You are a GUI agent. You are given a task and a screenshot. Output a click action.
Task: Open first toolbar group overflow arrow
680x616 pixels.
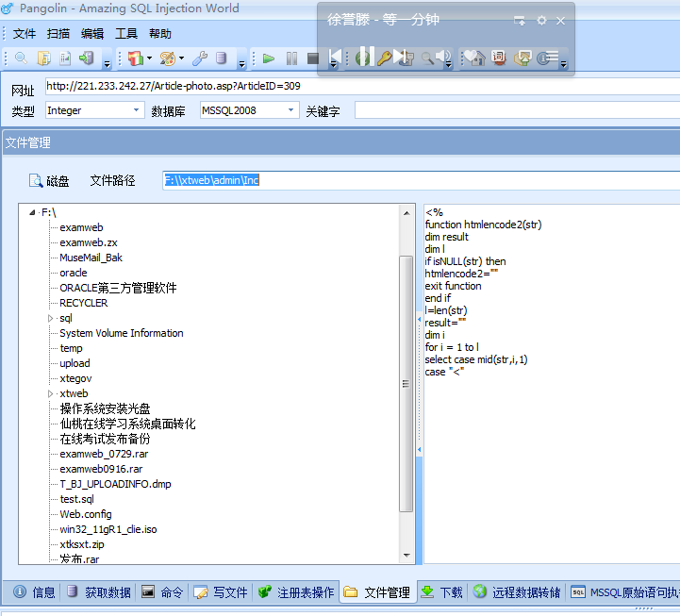click(x=107, y=65)
